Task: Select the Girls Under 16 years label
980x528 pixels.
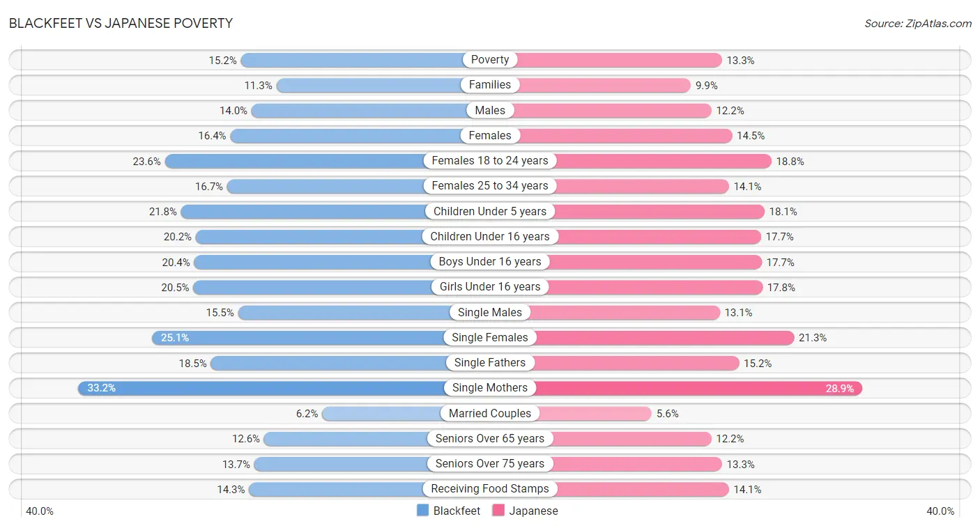Action: pyautogui.click(x=490, y=287)
